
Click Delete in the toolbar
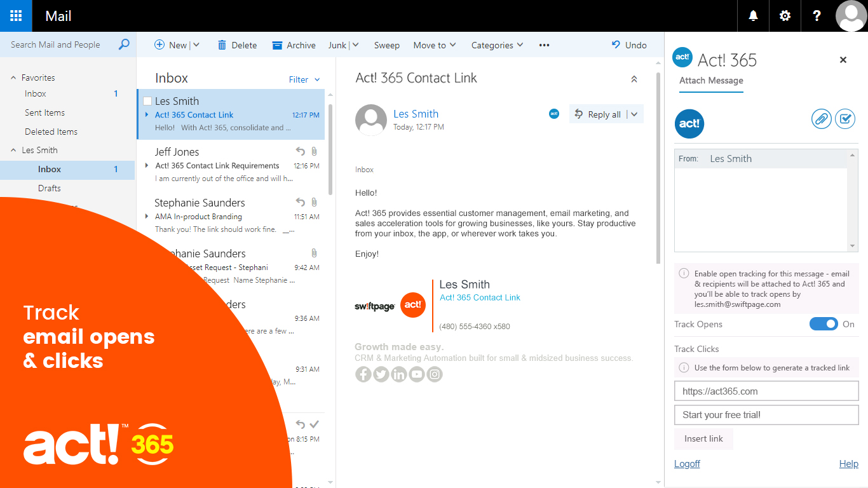[x=237, y=45]
